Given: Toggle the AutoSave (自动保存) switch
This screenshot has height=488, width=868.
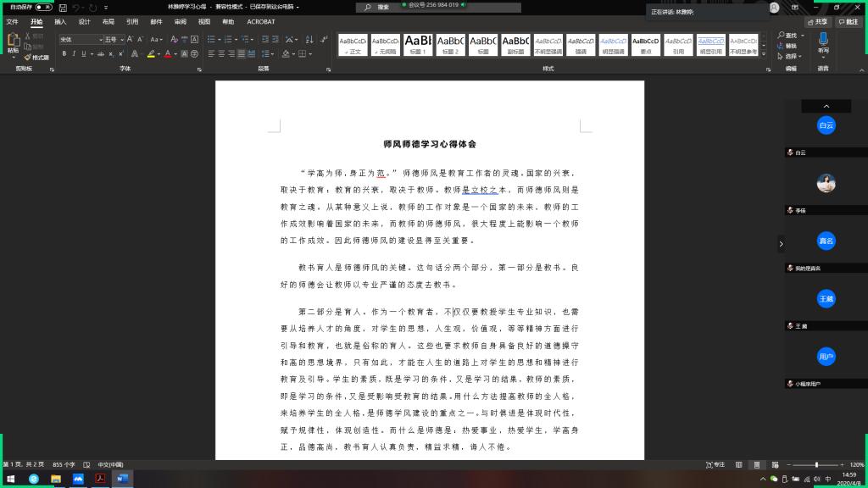Looking at the screenshot, I should pyautogui.click(x=43, y=7).
